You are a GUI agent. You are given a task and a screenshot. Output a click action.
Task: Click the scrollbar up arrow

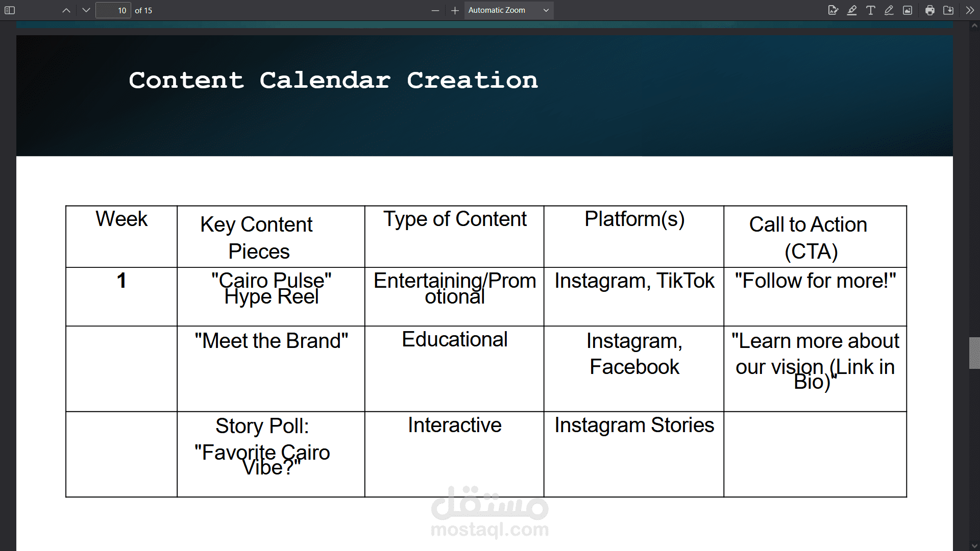(x=974, y=26)
